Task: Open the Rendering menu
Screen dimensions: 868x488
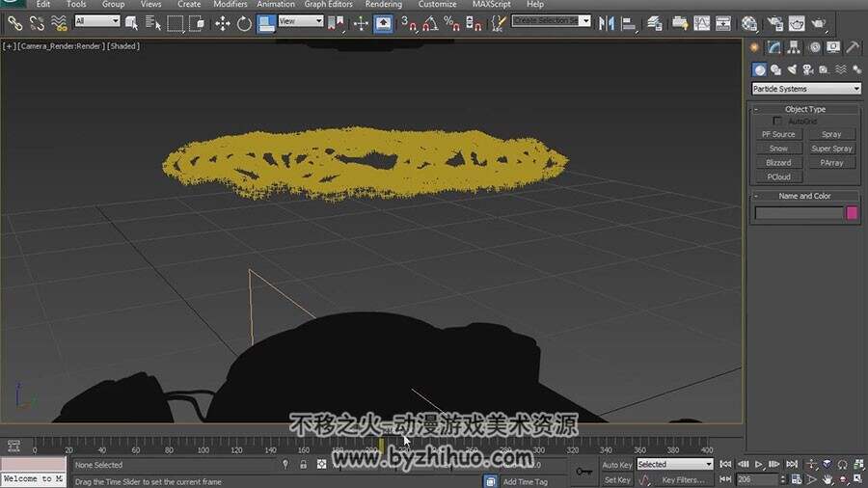Action: point(384,4)
